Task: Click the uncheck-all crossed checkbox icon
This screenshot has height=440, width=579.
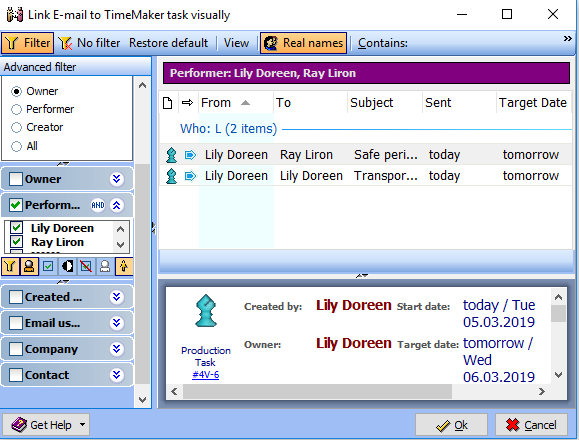Action: click(x=86, y=267)
